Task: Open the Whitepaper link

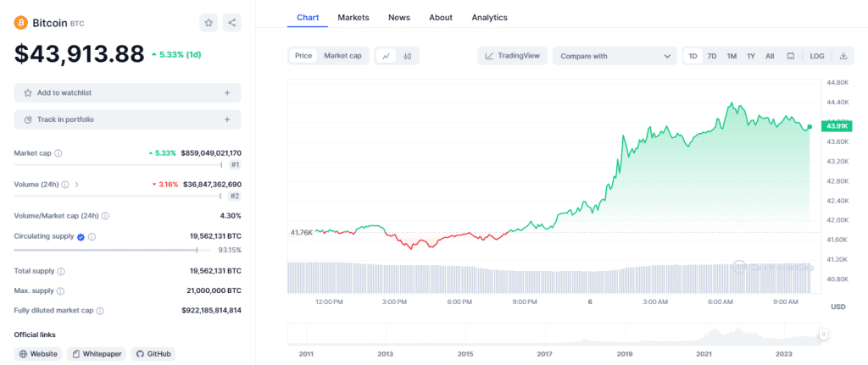Action: (97, 354)
